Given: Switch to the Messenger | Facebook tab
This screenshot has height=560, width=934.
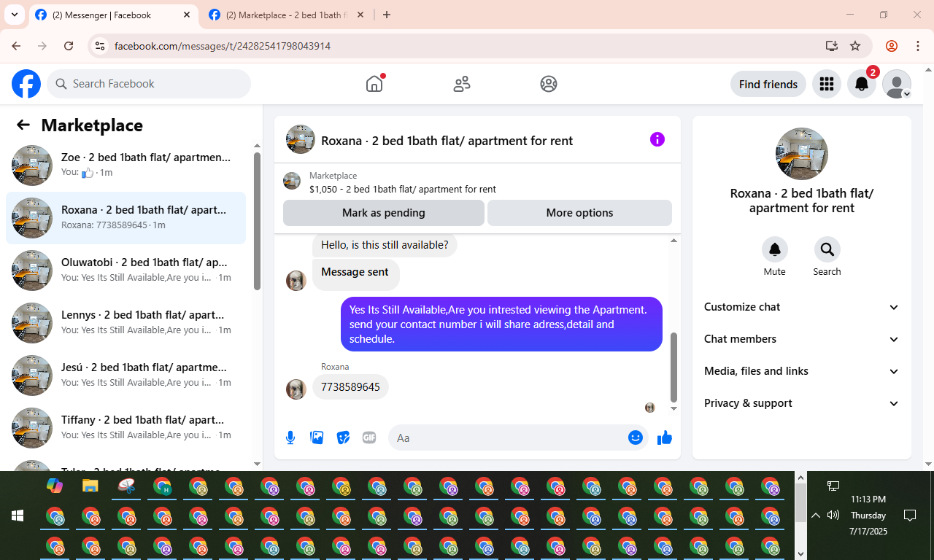Looking at the screenshot, I should 113,15.
